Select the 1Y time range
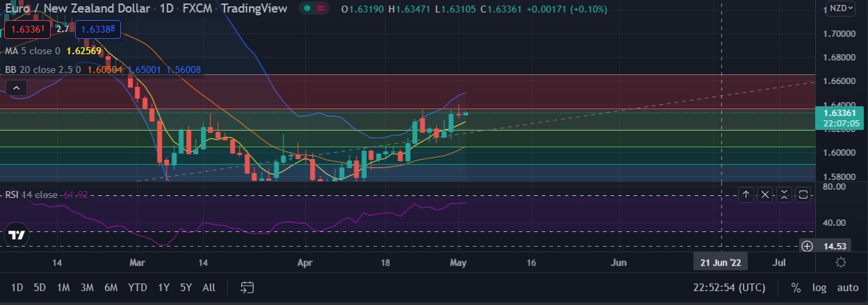The width and height of the screenshot is (868, 305). [x=164, y=288]
